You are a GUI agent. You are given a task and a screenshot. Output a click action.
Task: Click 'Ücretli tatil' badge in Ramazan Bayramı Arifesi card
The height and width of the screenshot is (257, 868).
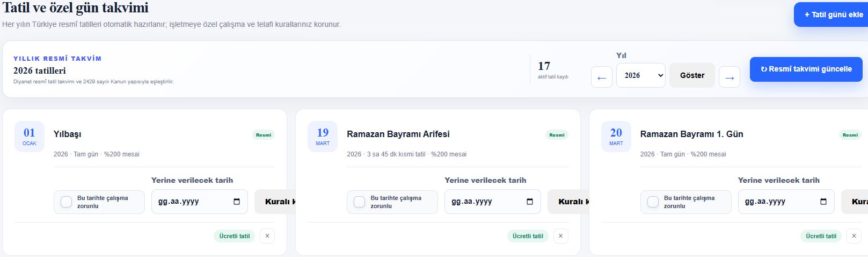pos(528,236)
